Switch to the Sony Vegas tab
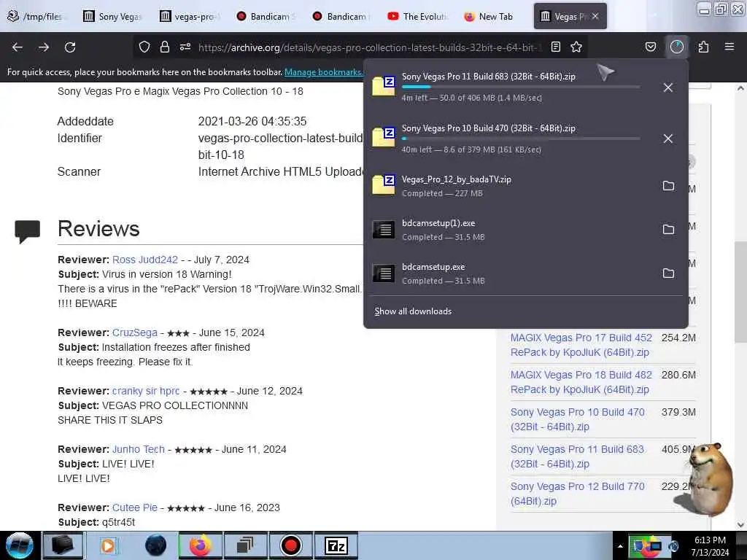The image size is (747, 560). point(113,16)
